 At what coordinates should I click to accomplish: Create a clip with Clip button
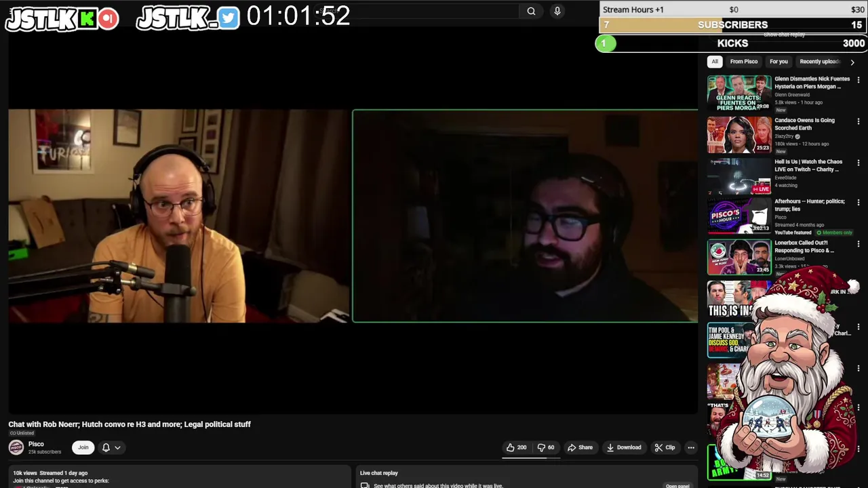[x=665, y=447]
